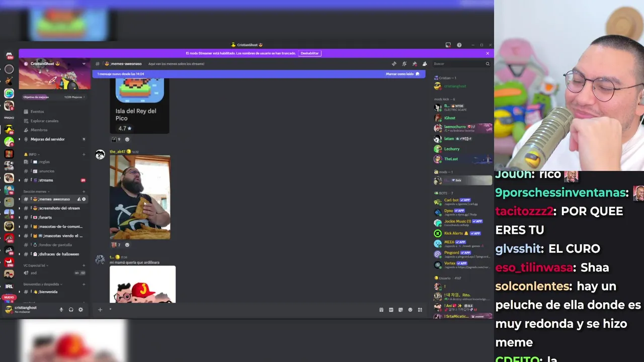The width and height of the screenshot is (644, 362).
Task: Open Objetivo de mejoras boost progress bar
Action: click(x=54, y=97)
